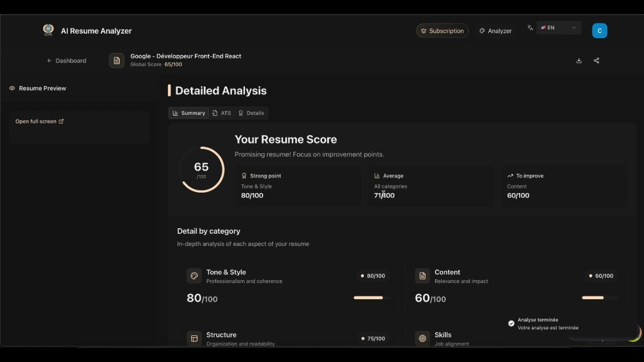Click the Structure category grid icon

[x=194, y=338]
